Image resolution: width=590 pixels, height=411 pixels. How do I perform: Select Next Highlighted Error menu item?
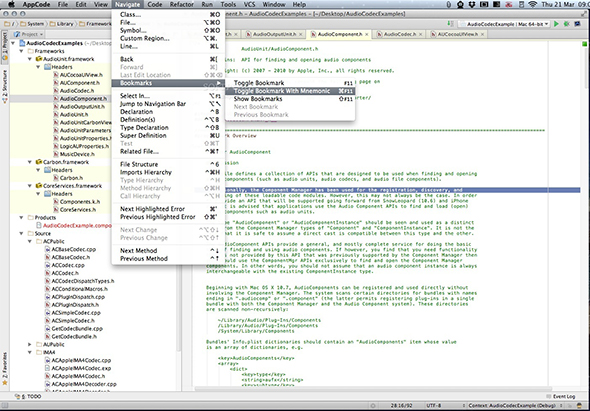168,209
